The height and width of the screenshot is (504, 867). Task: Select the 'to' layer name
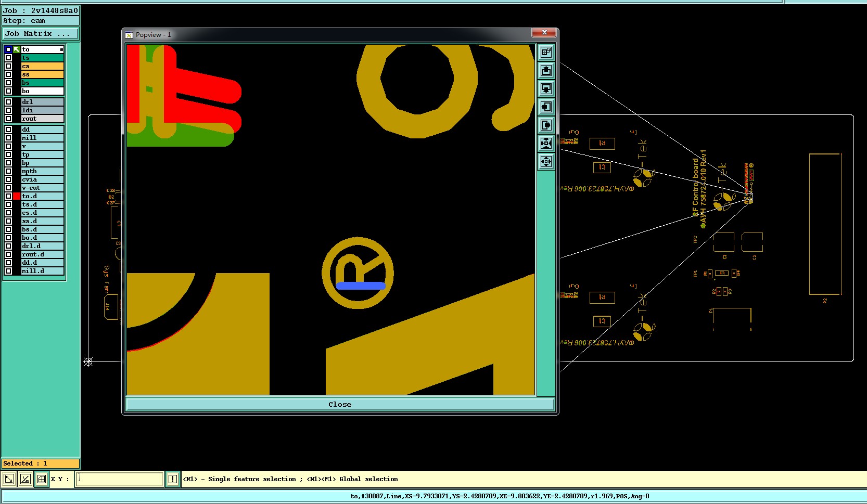[x=42, y=49]
